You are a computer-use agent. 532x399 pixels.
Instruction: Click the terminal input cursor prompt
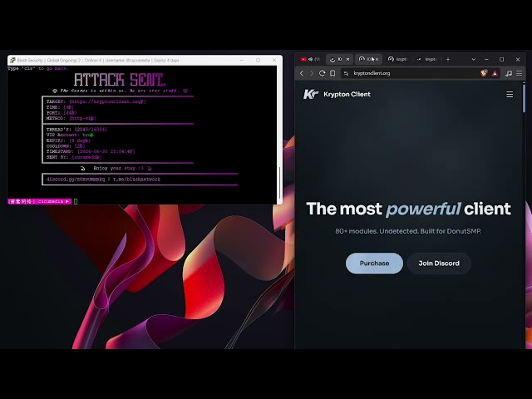76,201
